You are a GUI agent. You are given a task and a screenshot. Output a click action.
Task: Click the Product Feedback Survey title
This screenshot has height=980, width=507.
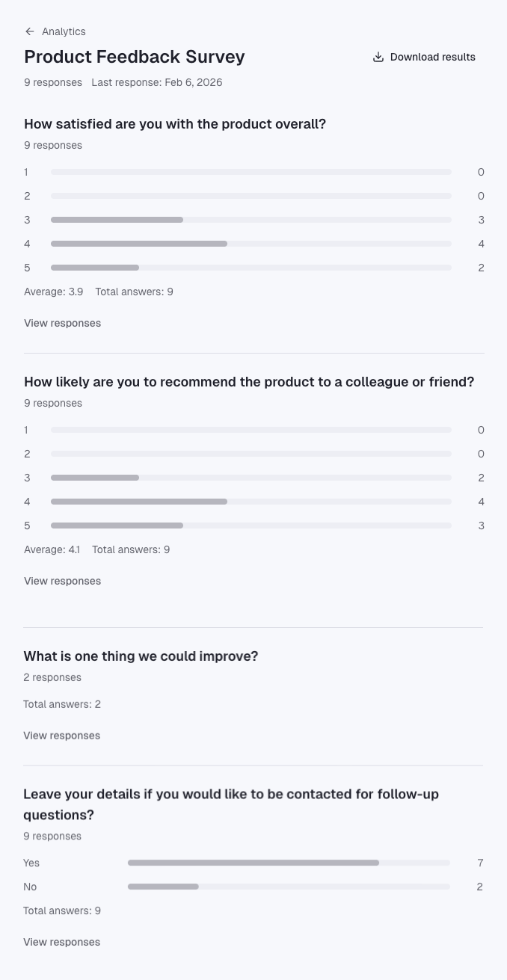coord(135,56)
